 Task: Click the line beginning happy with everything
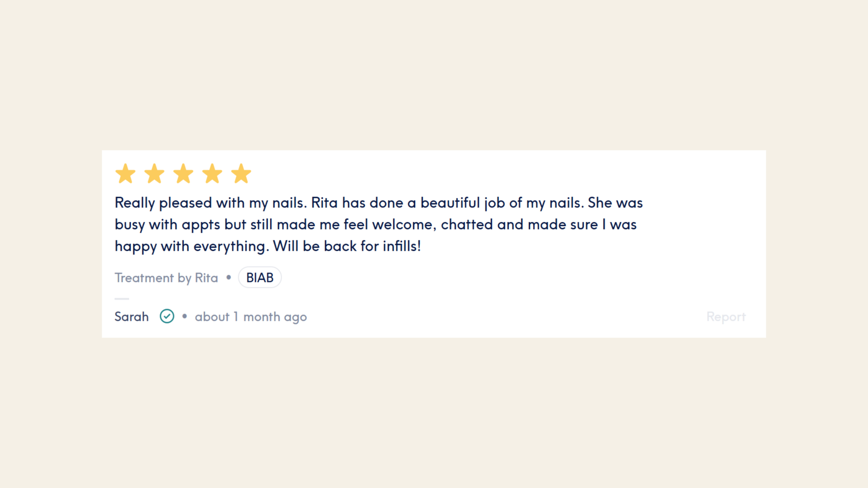pos(268,246)
